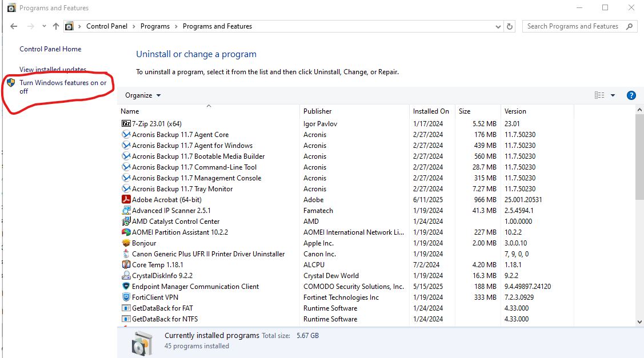The image size is (644, 358).
Task: Sort by the Publisher column header
Action: pos(354,111)
